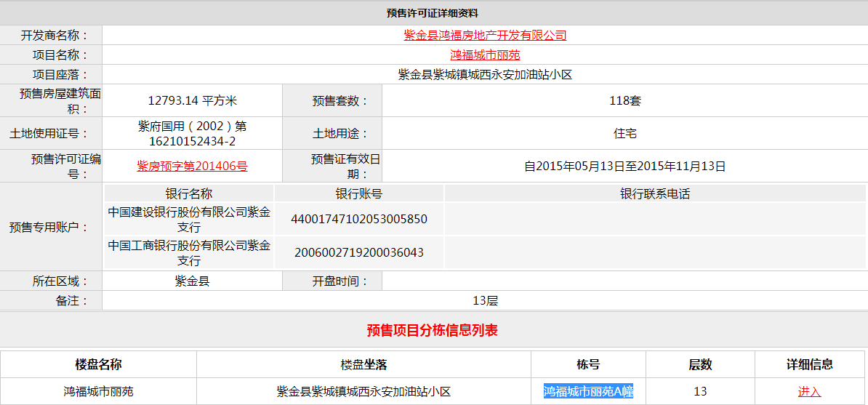
Task: Click the 预售项目分栋信息列表 red heading
Action: point(433,331)
